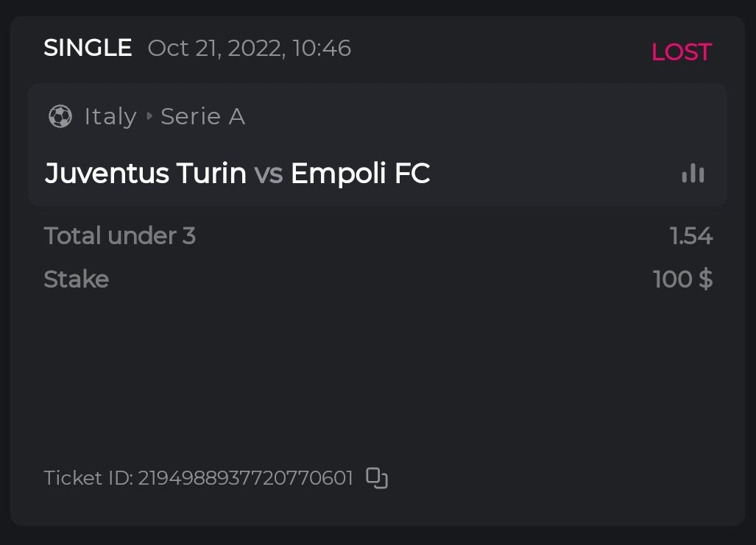Click the ticket ID number text
This screenshot has height=545, width=756.
[x=246, y=478]
